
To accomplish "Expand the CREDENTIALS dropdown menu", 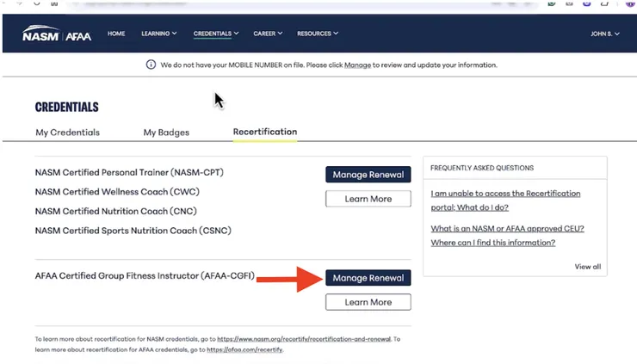I will pos(216,34).
